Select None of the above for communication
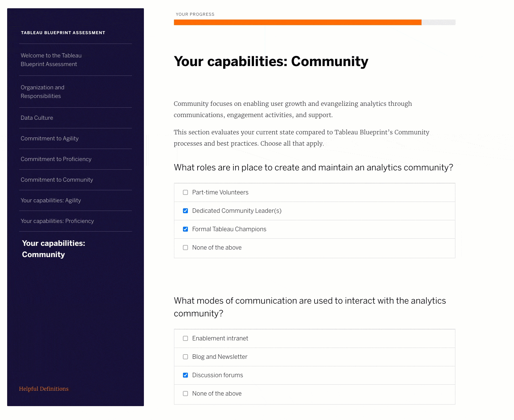This screenshot has height=420, width=514. 185,394
